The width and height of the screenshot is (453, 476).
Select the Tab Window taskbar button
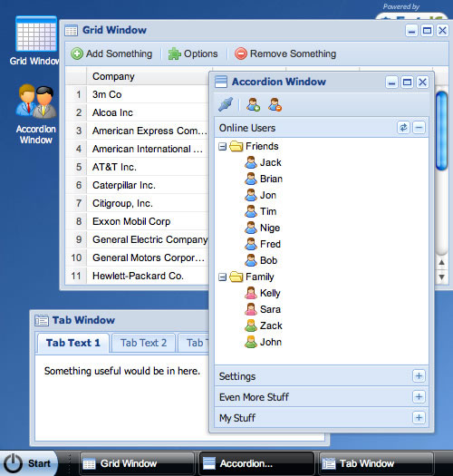pyautogui.click(x=376, y=463)
